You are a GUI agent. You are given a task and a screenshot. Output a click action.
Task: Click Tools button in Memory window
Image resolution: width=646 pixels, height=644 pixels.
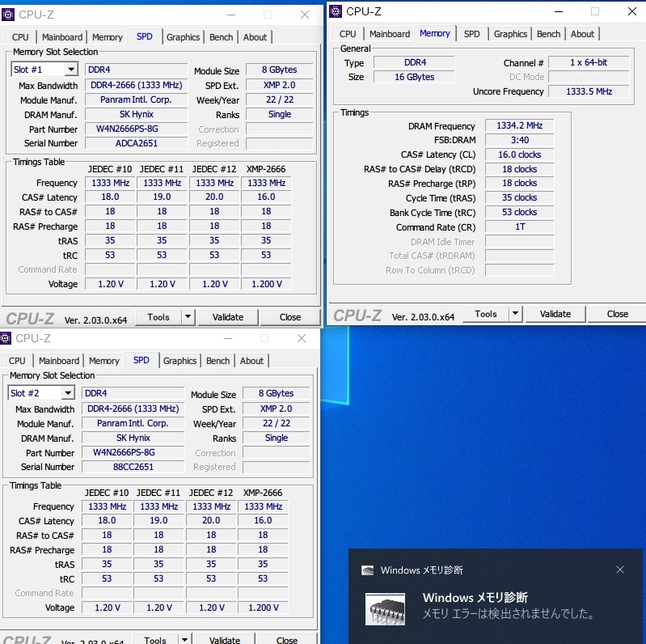click(x=486, y=314)
